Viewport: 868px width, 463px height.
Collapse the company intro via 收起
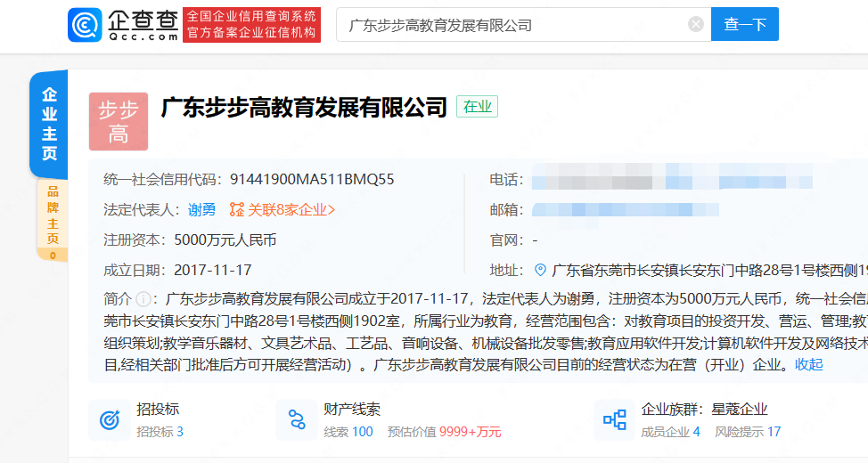[809, 364]
